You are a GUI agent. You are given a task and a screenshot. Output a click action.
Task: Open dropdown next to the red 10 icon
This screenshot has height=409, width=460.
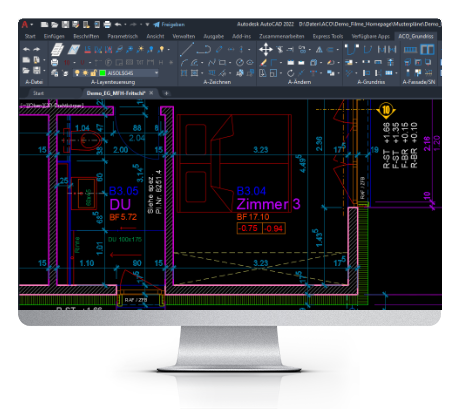pyautogui.click(x=74, y=63)
